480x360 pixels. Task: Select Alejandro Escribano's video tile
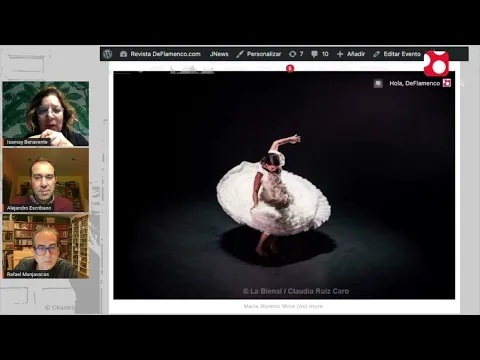(46, 180)
